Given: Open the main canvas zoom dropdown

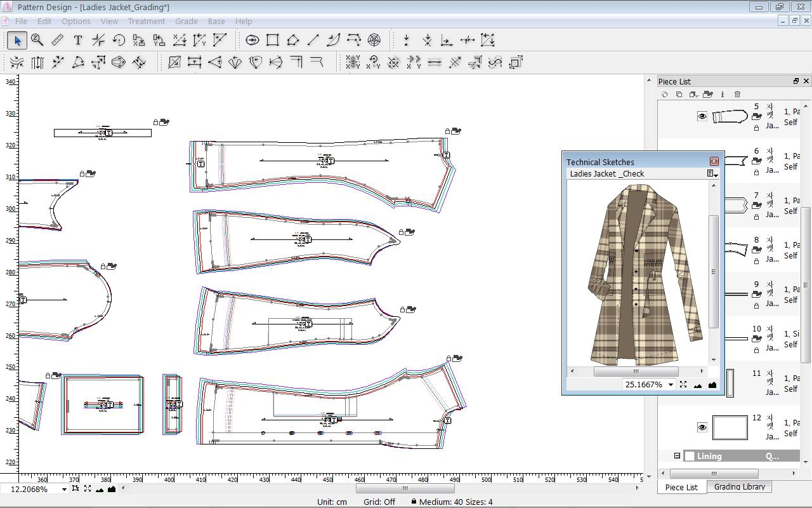Looking at the screenshot, I should [63, 489].
